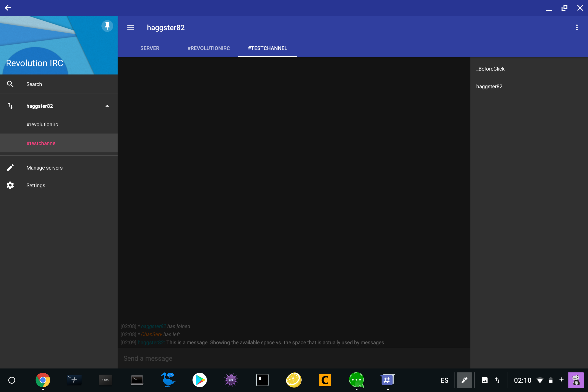Open the navigation drawer hamburger menu
Image resolution: width=588 pixels, height=392 pixels.
pyautogui.click(x=131, y=27)
